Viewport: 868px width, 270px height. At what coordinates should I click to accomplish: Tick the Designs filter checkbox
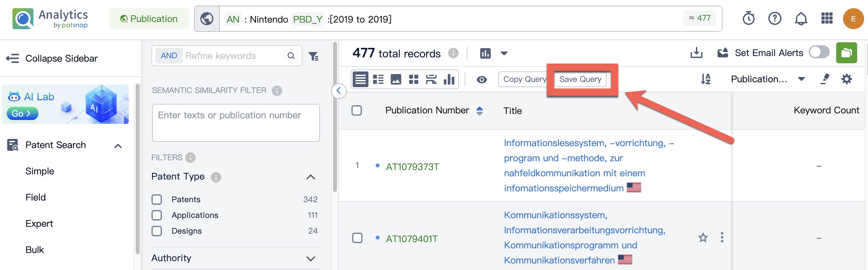tap(157, 231)
